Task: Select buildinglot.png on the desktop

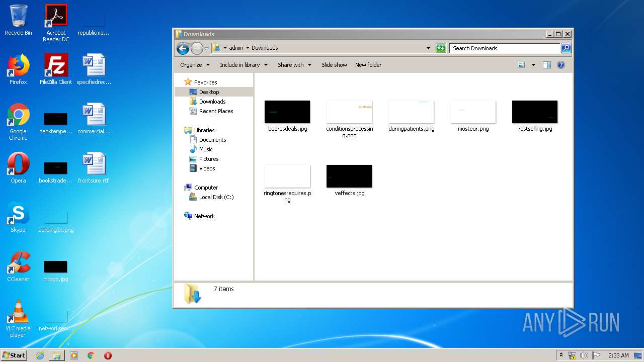Action: pyautogui.click(x=56, y=221)
